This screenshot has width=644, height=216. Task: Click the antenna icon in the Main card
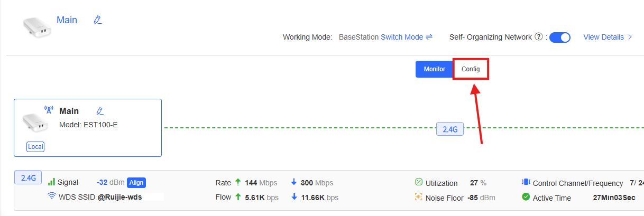point(49,110)
